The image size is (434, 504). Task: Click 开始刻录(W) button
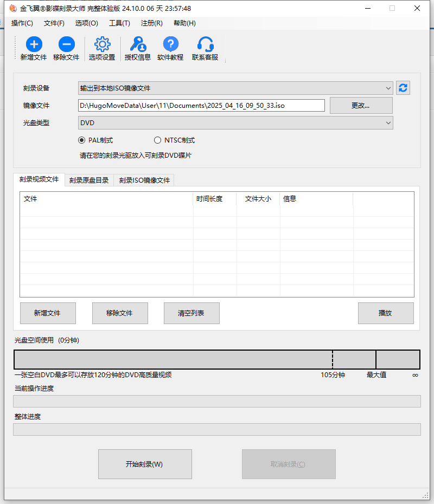[145, 464]
